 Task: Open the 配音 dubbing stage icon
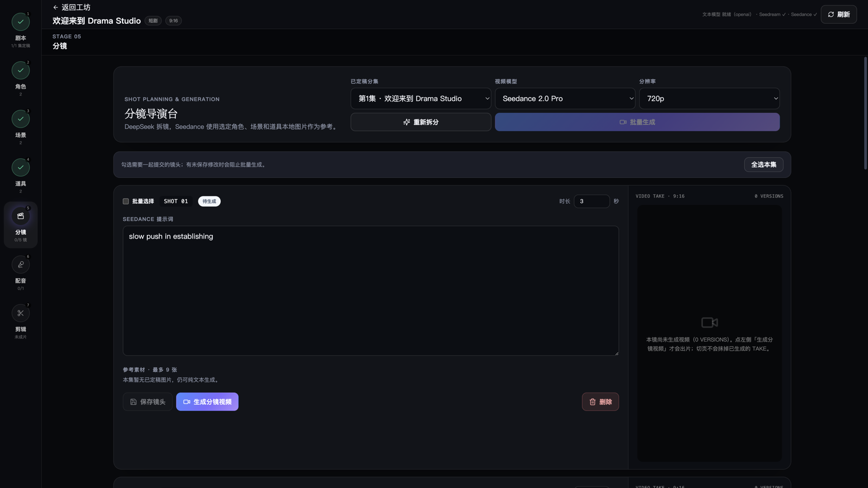coord(21,265)
